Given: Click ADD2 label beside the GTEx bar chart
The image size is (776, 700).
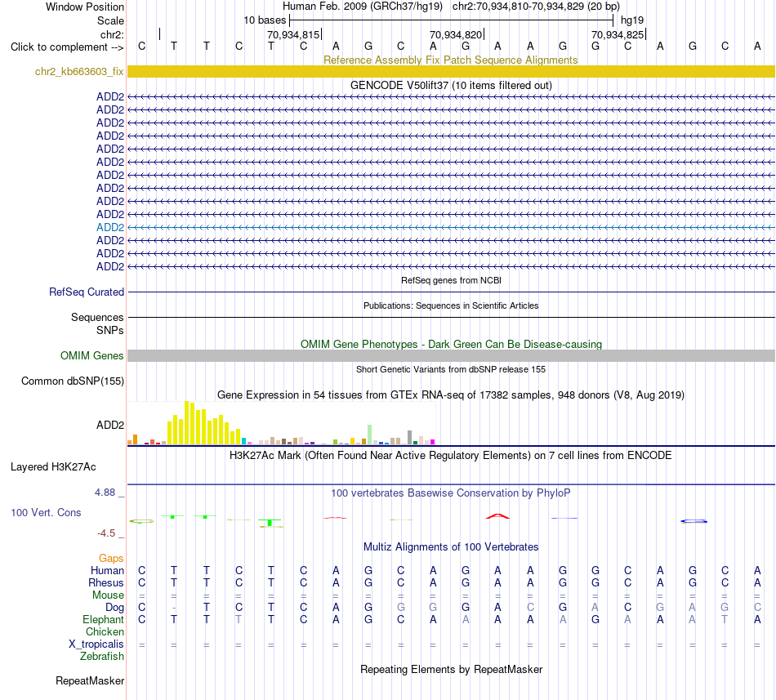Looking at the screenshot, I should coord(110,425).
